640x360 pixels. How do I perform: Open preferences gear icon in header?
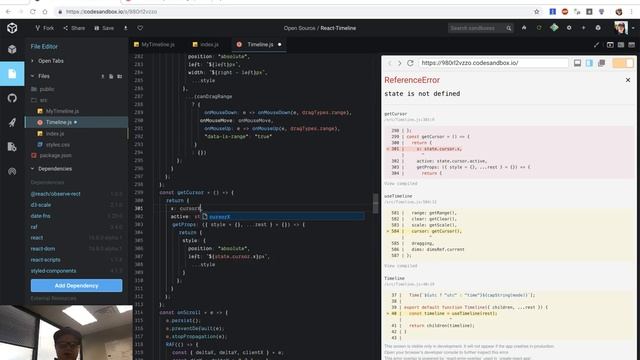point(569,28)
